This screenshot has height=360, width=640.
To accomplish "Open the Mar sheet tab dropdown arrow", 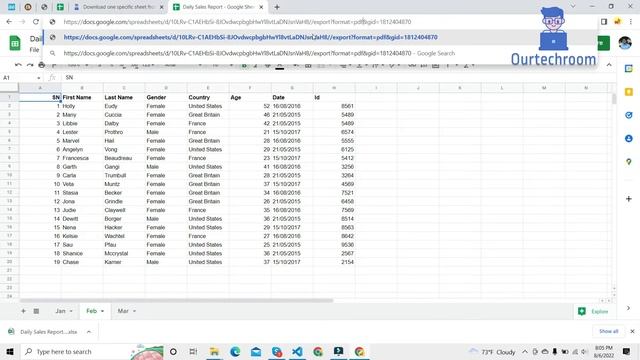I will pos(134,311).
